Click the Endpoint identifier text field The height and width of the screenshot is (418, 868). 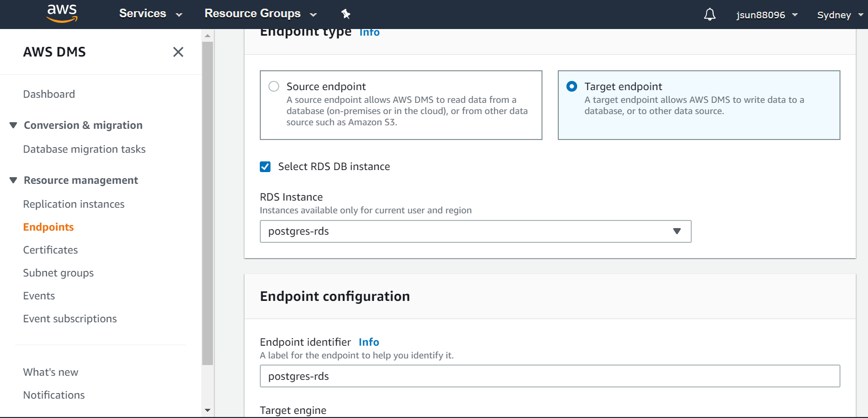(549, 376)
